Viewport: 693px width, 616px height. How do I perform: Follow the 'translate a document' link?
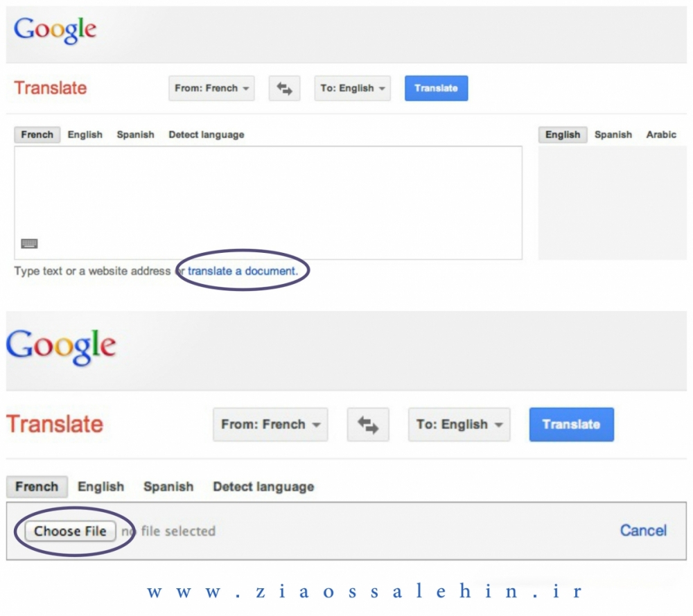click(x=243, y=271)
